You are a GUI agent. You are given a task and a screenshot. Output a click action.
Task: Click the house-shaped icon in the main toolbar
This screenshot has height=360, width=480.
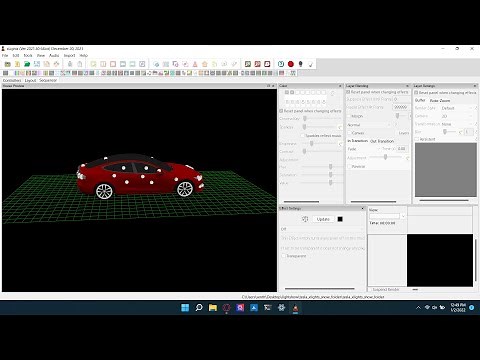205,64
